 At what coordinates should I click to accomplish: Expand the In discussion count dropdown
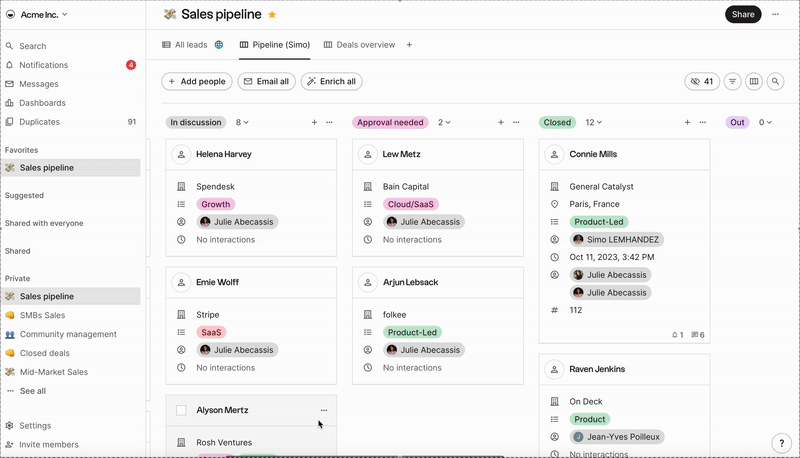242,122
